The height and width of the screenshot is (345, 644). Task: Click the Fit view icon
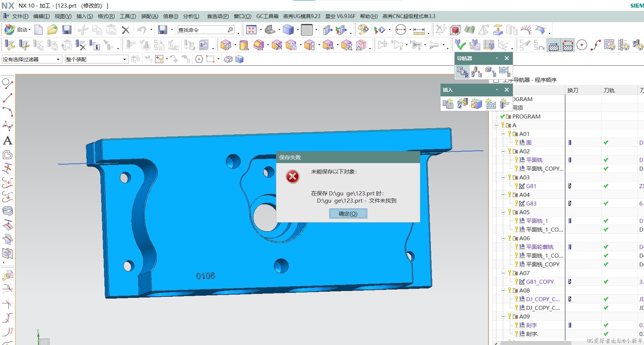[x=251, y=30]
